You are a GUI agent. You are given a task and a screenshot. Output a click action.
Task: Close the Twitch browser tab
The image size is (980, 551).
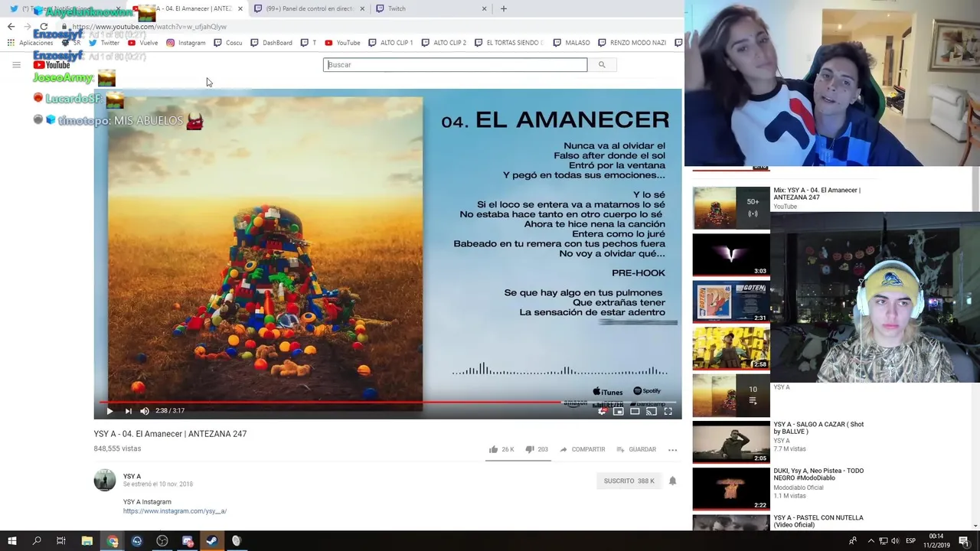(484, 8)
